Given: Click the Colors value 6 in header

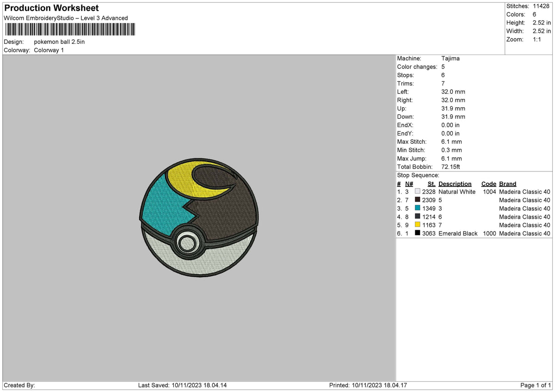Looking at the screenshot, I should tap(535, 14).
